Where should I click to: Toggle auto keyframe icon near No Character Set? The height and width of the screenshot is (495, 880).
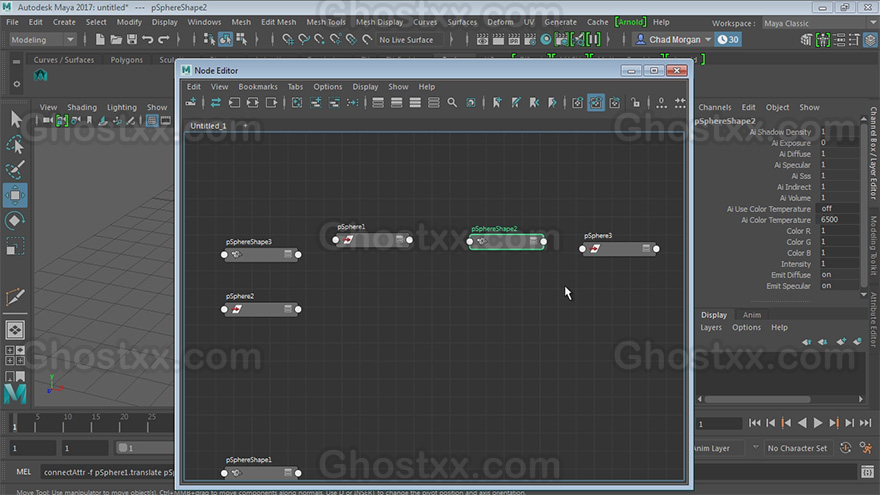tap(845, 448)
